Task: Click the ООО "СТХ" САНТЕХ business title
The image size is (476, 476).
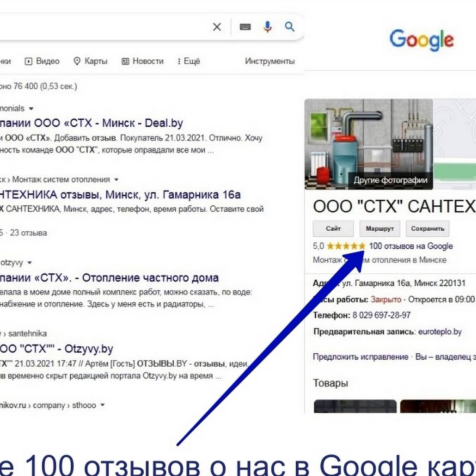Action: point(394,206)
